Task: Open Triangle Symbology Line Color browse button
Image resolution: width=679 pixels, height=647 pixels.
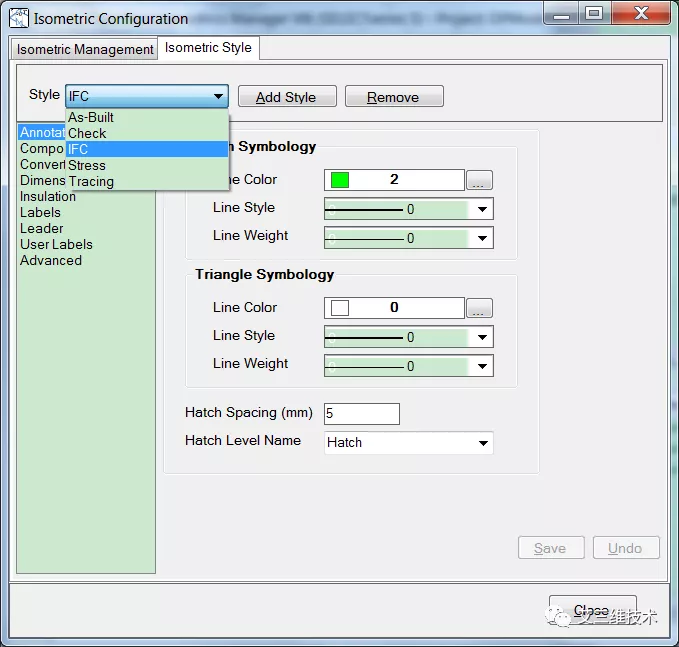Action: click(480, 309)
